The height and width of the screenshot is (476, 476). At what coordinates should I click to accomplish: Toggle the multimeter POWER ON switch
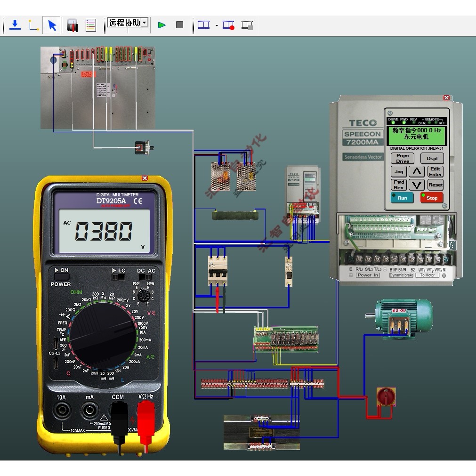[x=62, y=276]
